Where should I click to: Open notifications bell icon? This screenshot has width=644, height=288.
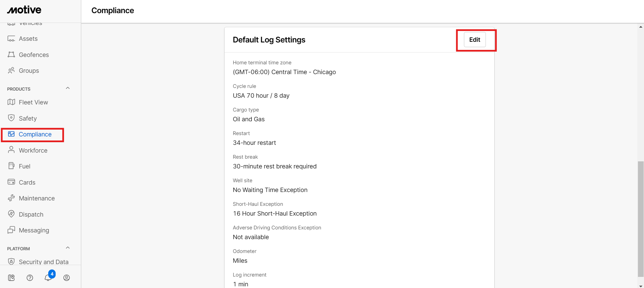coord(48,278)
